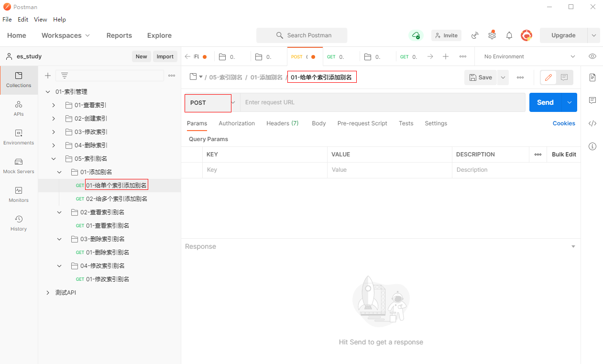Click the Enter request URL field
This screenshot has width=603, height=364.
(383, 102)
